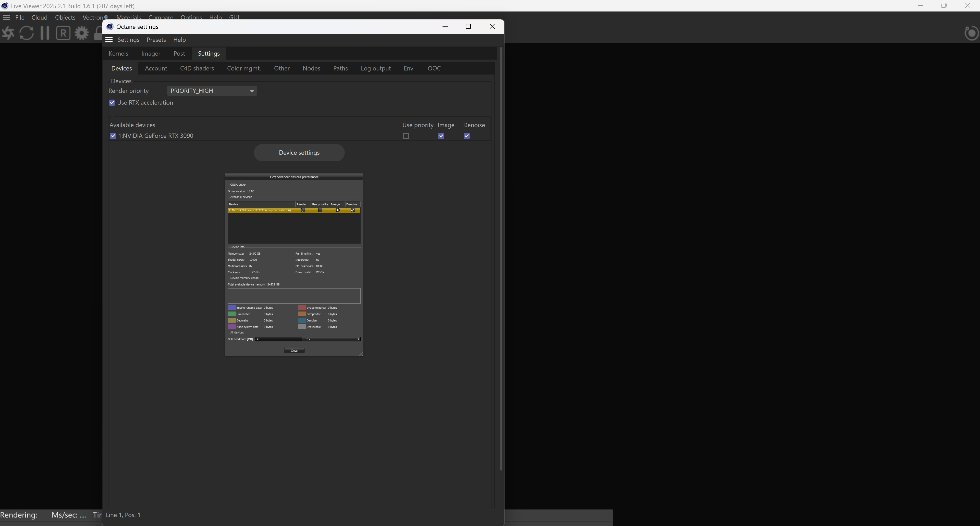
Task: Uncheck Denoise for the NVIDIA GeForce RTX 3090
Action: [467, 136]
